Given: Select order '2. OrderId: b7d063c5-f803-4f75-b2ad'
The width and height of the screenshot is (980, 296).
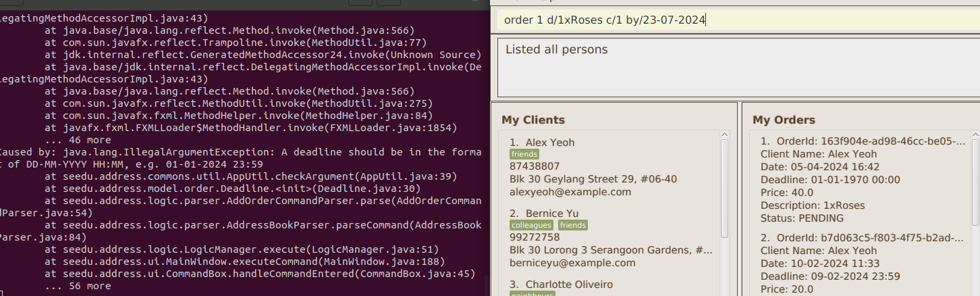Looking at the screenshot, I should [863, 238].
